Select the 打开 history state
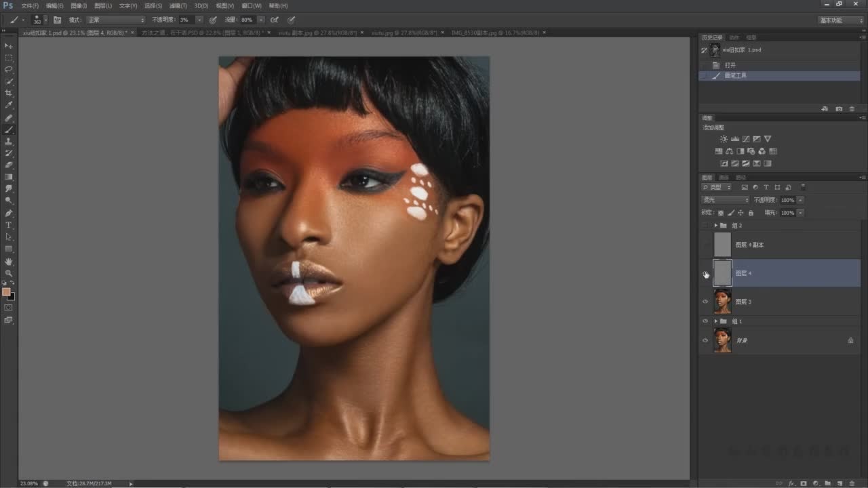Viewport: 868px width, 488px height. click(780, 65)
